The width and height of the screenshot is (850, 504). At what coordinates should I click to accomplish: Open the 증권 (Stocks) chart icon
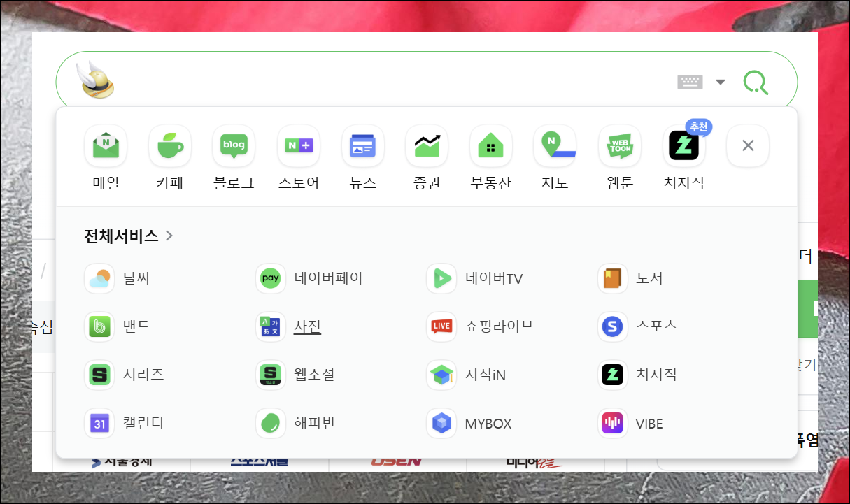point(427,146)
